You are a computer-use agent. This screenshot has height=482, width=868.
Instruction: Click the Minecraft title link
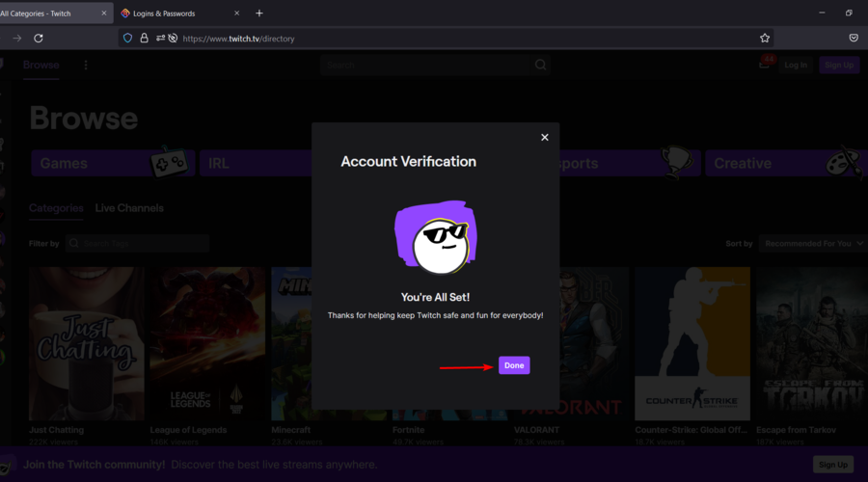(x=290, y=430)
